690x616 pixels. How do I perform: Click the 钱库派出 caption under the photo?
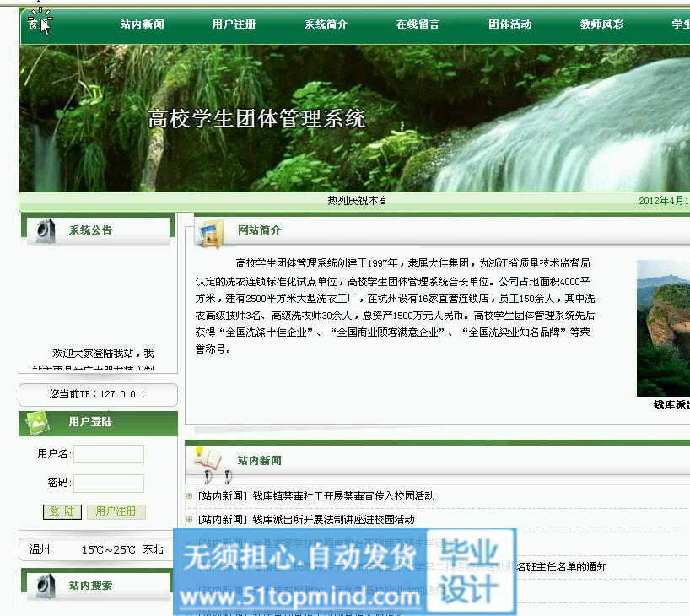[671, 405]
